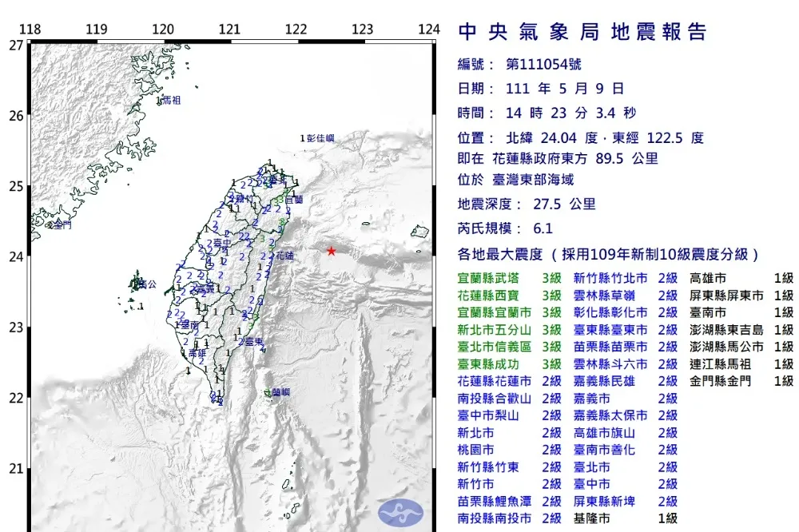Screen dimensions: 799x532
Task: Click the location 北緯 24.04 度 line
Action: 580,138
